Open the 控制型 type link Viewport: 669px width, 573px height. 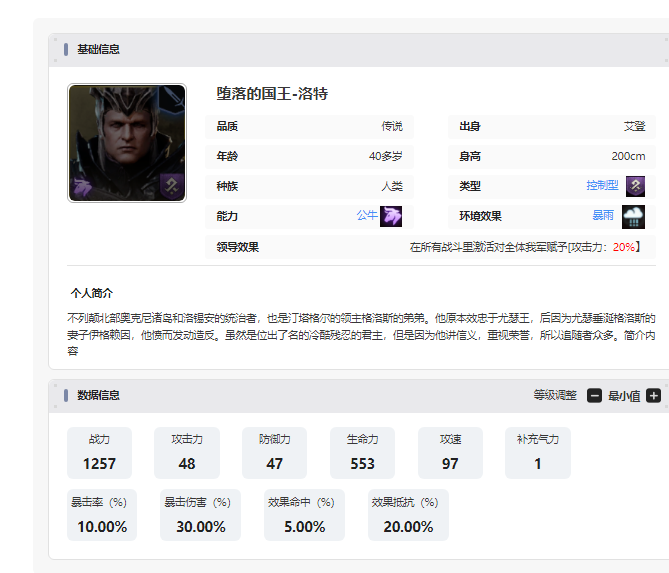pos(602,185)
